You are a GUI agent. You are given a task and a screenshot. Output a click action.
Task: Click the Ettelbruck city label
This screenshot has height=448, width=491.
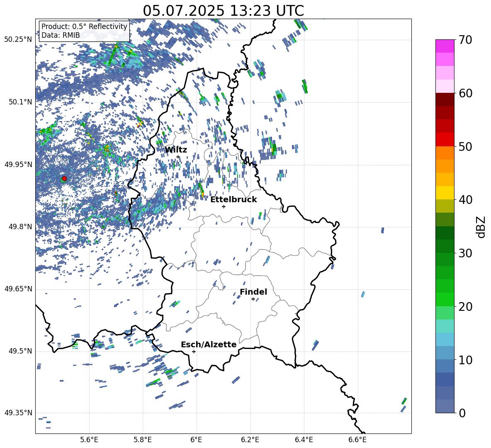pyautogui.click(x=233, y=200)
